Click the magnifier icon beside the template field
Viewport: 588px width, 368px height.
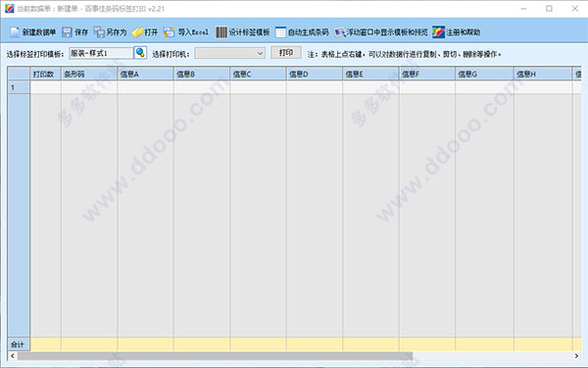(x=140, y=53)
